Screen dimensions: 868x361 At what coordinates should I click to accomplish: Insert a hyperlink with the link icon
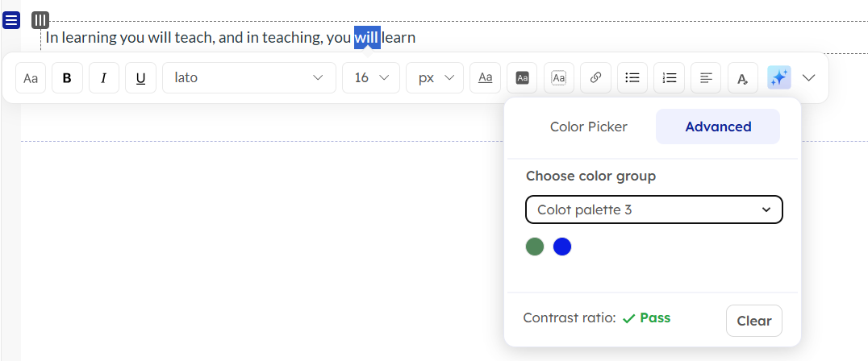click(596, 78)
